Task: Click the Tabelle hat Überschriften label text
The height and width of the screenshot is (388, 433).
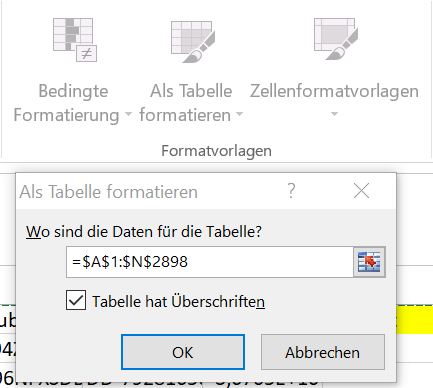Action: 178,302
